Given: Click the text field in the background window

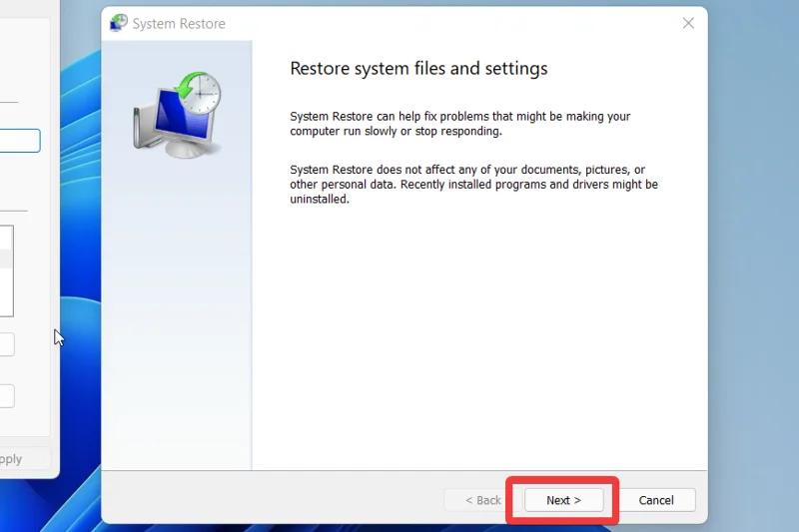Looking at the screenshot, I should (19, 141).
